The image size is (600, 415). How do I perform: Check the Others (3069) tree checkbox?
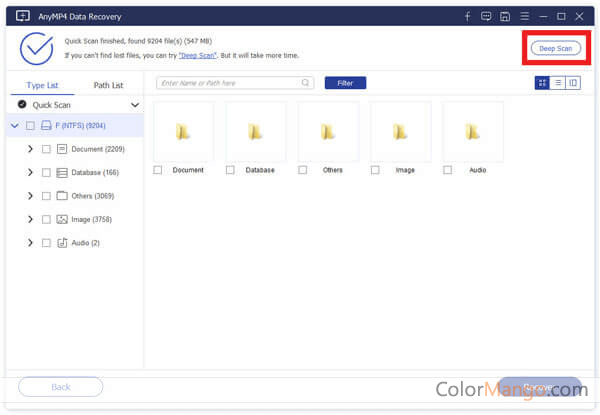click(46, 196)
